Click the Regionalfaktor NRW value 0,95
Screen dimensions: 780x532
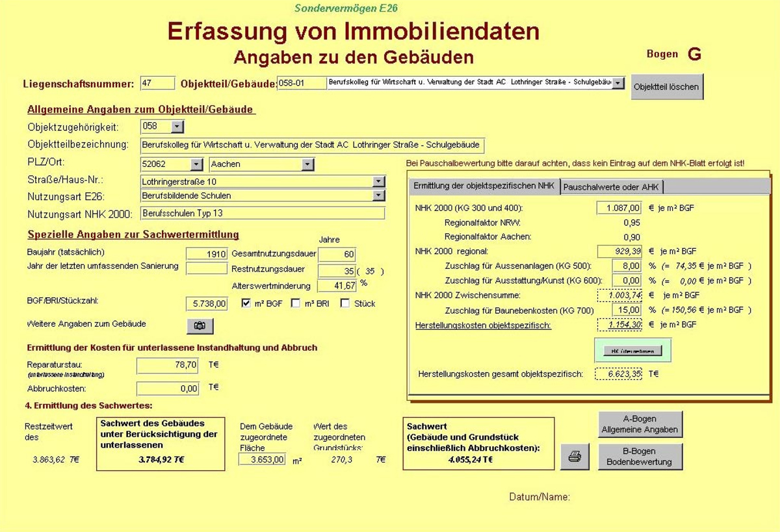(631, 223)
